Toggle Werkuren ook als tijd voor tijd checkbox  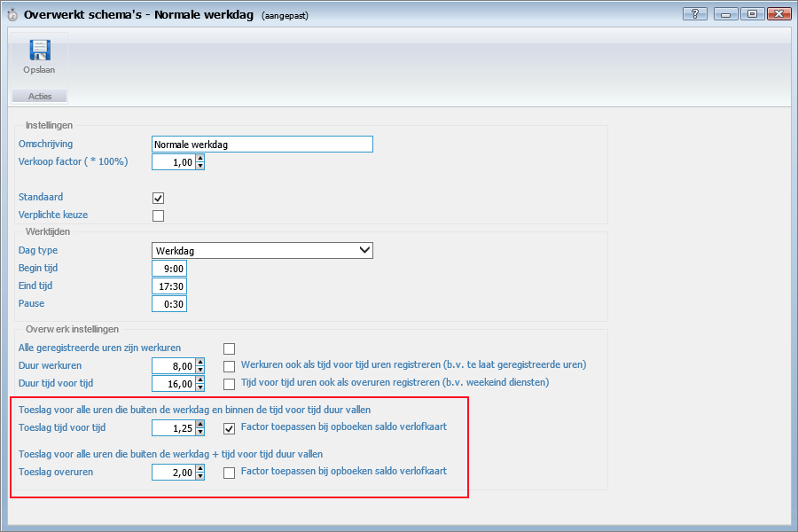(x=230, y=365)
